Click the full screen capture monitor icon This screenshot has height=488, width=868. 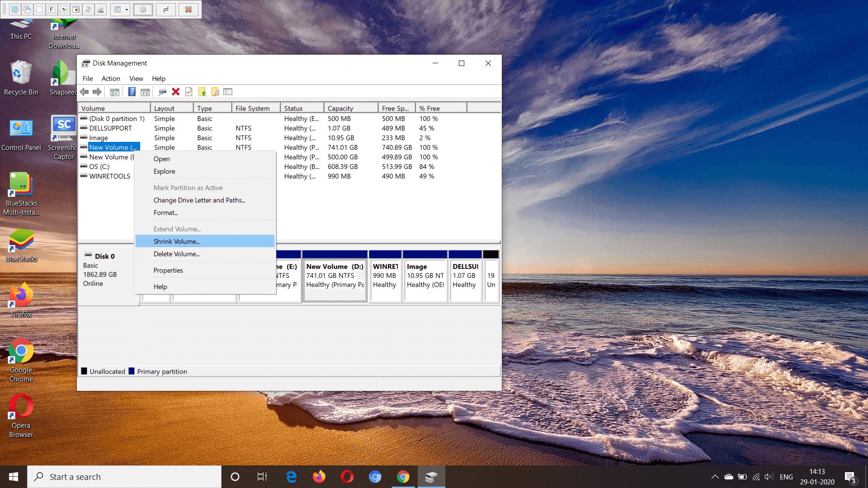[x=15, y=9]
